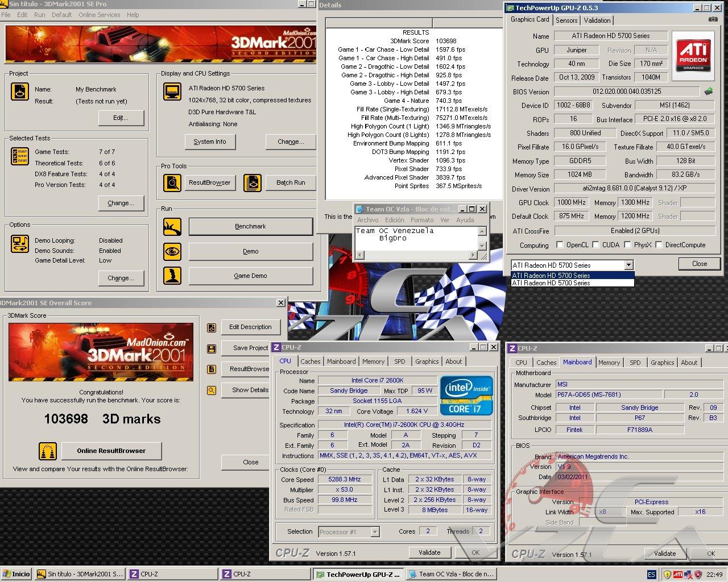Click the ES language indicator in system tray
This screenshot has height=582, width=728.
(651, 575)
